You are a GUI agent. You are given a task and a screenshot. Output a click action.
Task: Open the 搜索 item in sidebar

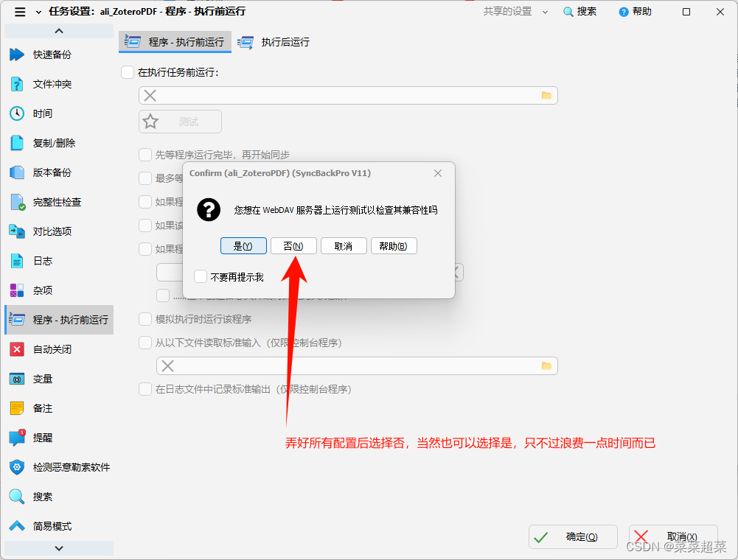[x=59, y=497]
